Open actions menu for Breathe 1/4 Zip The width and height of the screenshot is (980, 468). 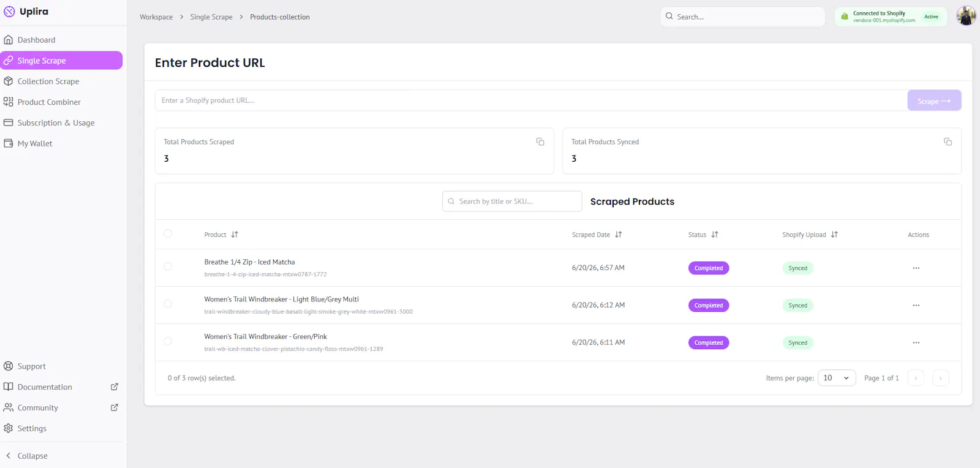916,268
